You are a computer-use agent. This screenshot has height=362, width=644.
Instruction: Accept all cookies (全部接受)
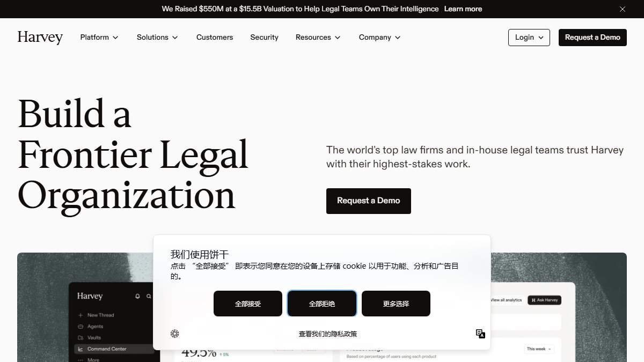[x=248, y=304]
